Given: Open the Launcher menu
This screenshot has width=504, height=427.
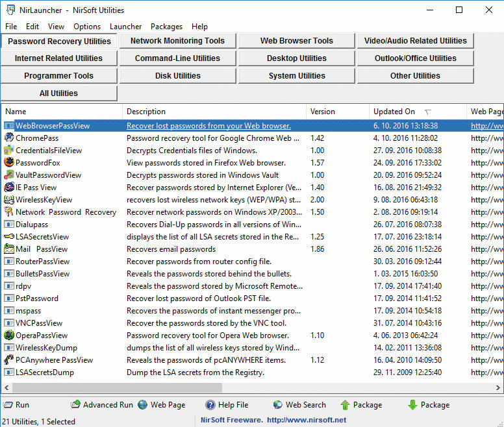Looking at the screenshot, I should (126, 27).
